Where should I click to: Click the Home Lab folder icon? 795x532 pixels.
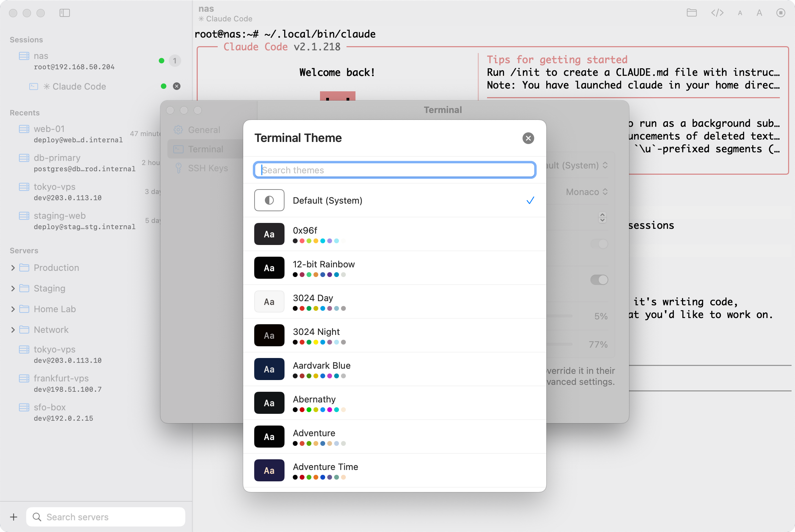coord(24,309)
